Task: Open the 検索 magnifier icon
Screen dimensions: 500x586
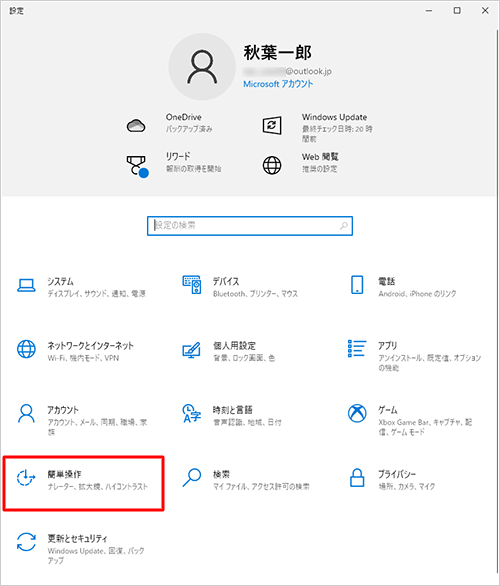Action: pos(192,478)
